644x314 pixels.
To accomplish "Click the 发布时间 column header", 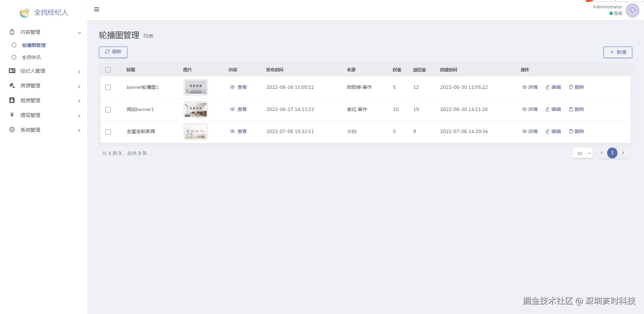I will (x=275, y=70).
